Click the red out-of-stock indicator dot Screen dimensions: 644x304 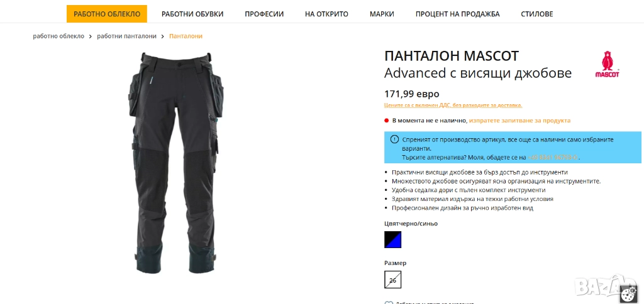387,121
